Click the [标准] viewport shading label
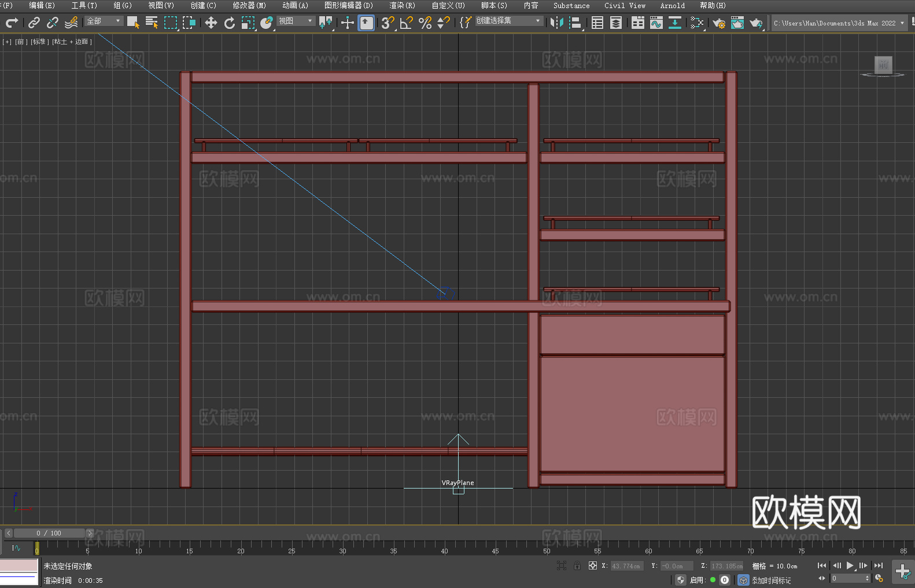The image size is (915, 588). [x=39, y=42]
